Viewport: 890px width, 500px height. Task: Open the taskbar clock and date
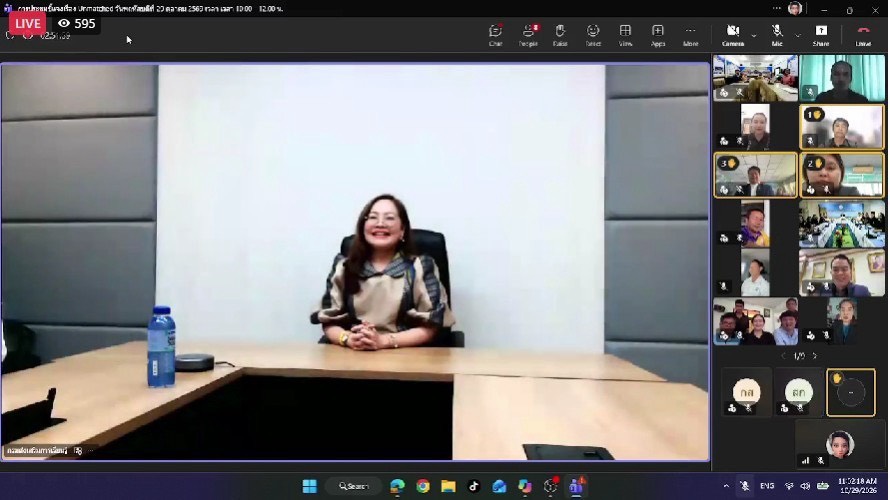(x=857, y=486)
